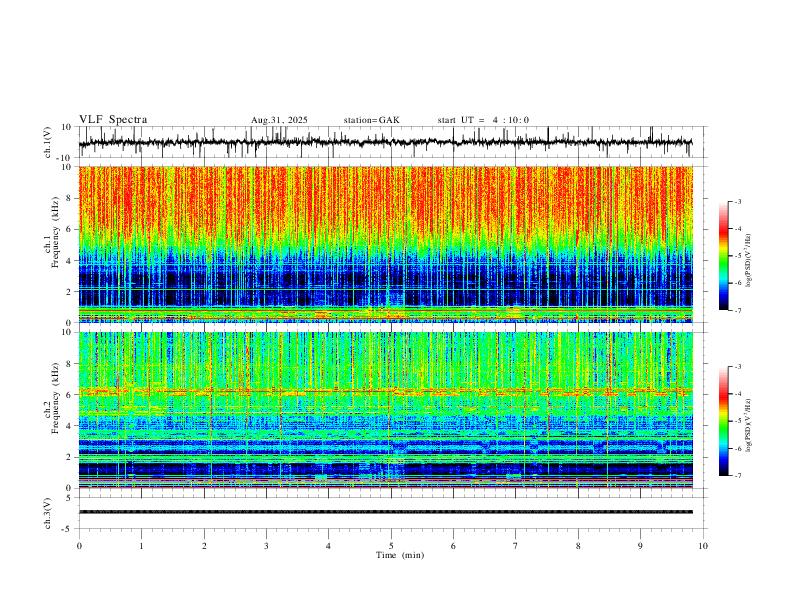
Task: Click the "2" kHz tick of ch.2 frequency axis
Action: (x=70, y=457)
